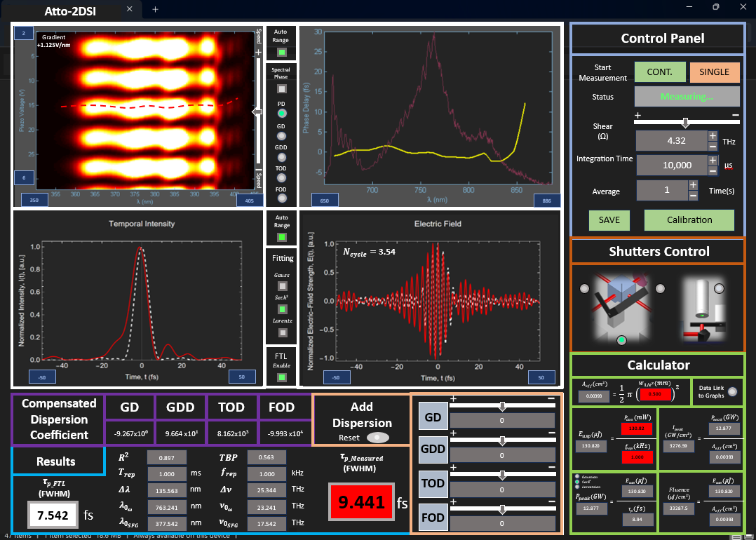Screen dimensions: 756x540
Task: Click the GDD slider in Add Dispersion
Action: click(502, 441)
